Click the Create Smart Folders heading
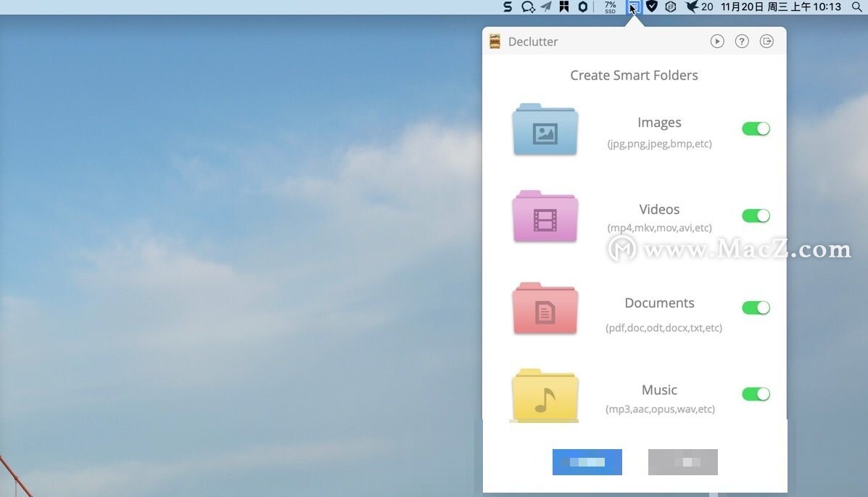The width and height of the screenshot is (868, 497). [634, 75]
